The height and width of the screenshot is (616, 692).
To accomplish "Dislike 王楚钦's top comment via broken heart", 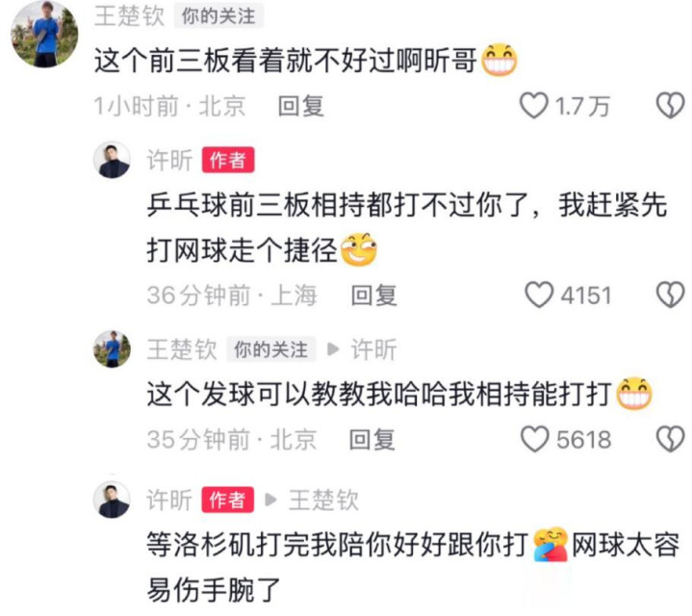I will click(x=671, y=106).
